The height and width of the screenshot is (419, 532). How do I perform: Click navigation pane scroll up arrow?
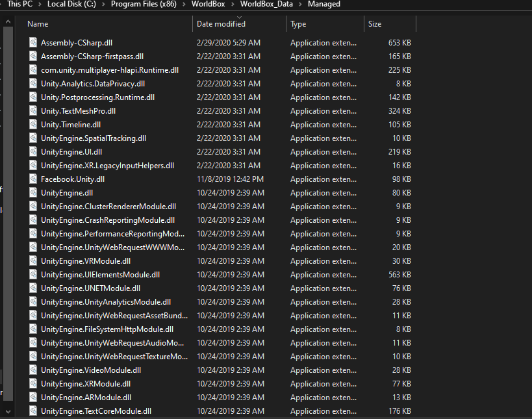click(x=8, y=22)
